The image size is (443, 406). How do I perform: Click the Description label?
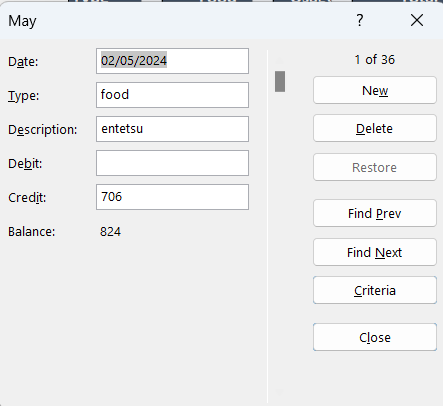click(43, 130)
